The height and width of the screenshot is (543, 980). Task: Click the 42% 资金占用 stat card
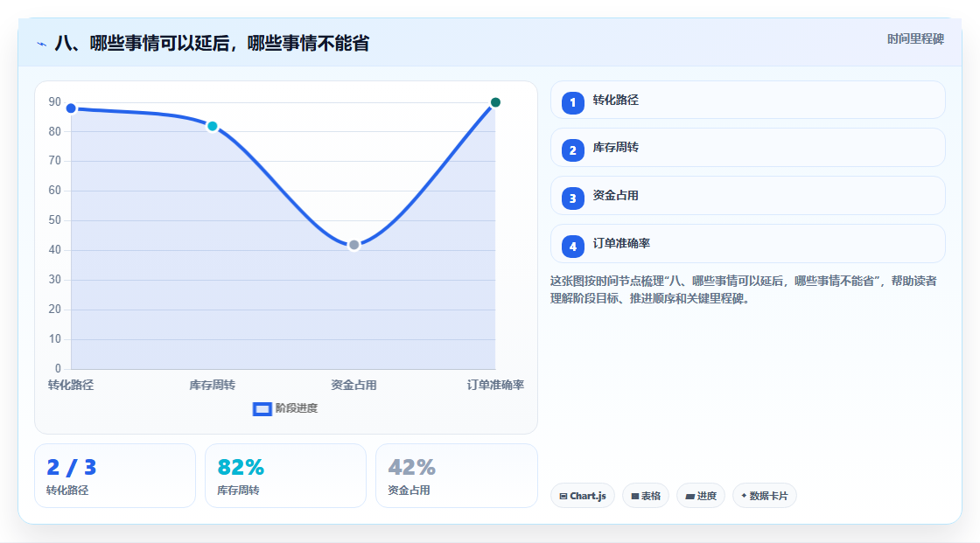click(456, 477)
